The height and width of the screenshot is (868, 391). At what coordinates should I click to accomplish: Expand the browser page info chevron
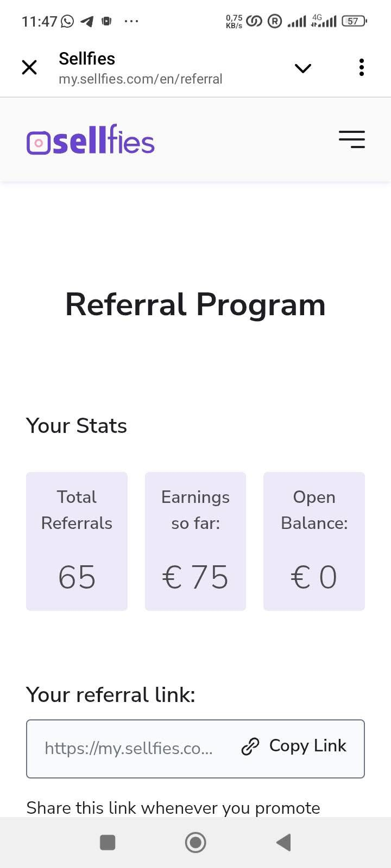click(x=302, y=68)
